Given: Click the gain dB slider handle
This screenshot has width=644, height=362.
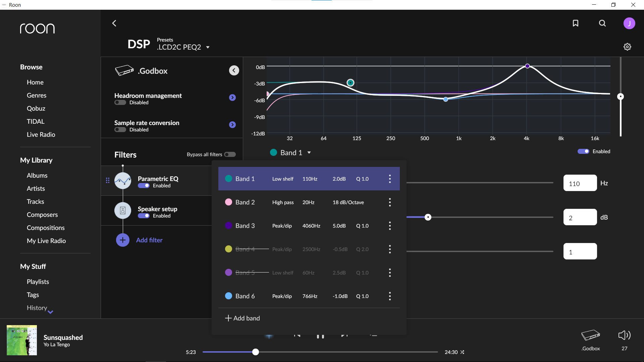Looking at the screenshot, I should (428, 217).
